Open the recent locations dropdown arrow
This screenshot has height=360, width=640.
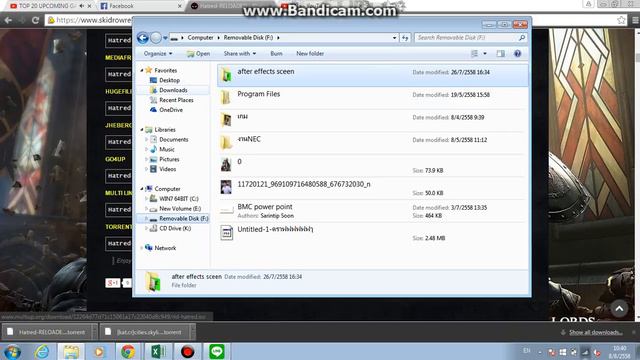(165, 38)
